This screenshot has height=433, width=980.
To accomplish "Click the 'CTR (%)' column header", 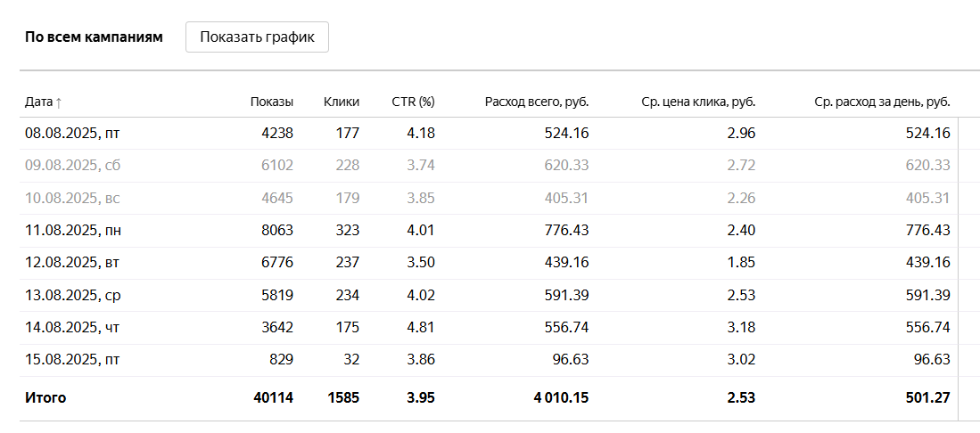I will (x=413, y=102).
